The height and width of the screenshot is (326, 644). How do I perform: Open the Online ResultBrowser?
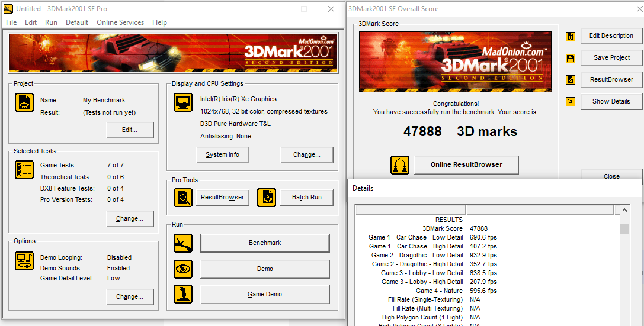tap(467, 165)
